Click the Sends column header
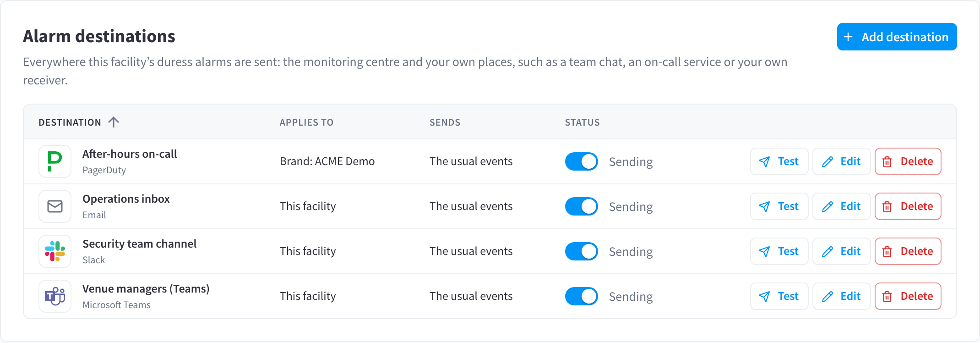Screen dimensions: 980x343 pos(445,122)
